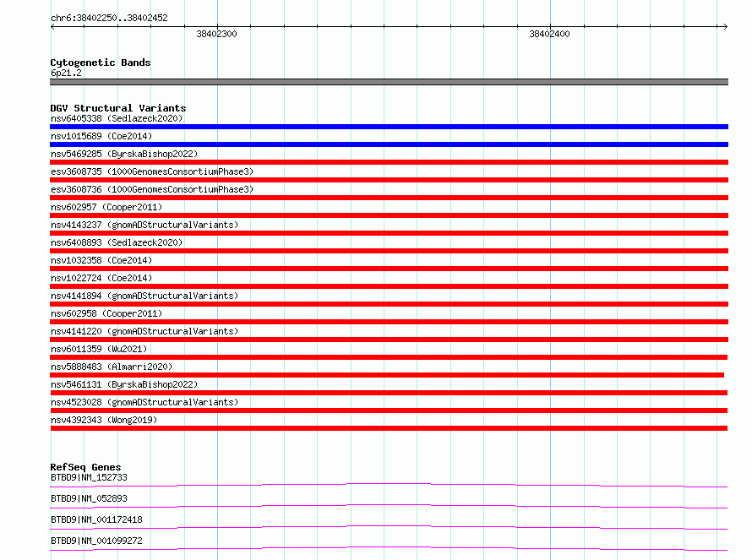This screenshot has height=560, width=752.
Task: Click the red bar of nsv1032358
Action: coord(389,269)
